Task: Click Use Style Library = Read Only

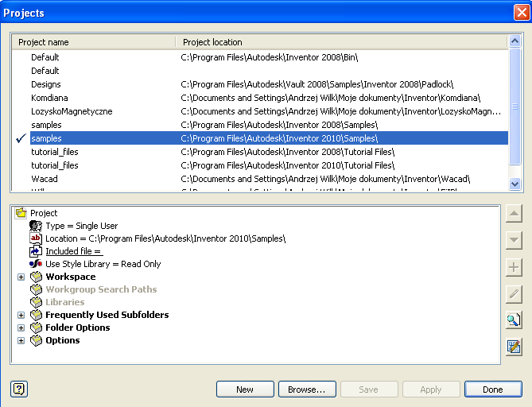Action: (x=103, y=264)
